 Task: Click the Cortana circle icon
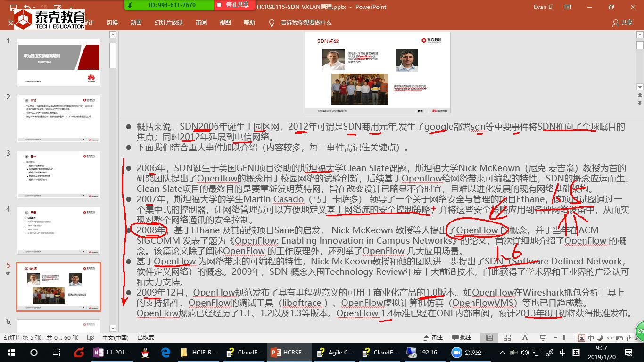coord(33,352)
